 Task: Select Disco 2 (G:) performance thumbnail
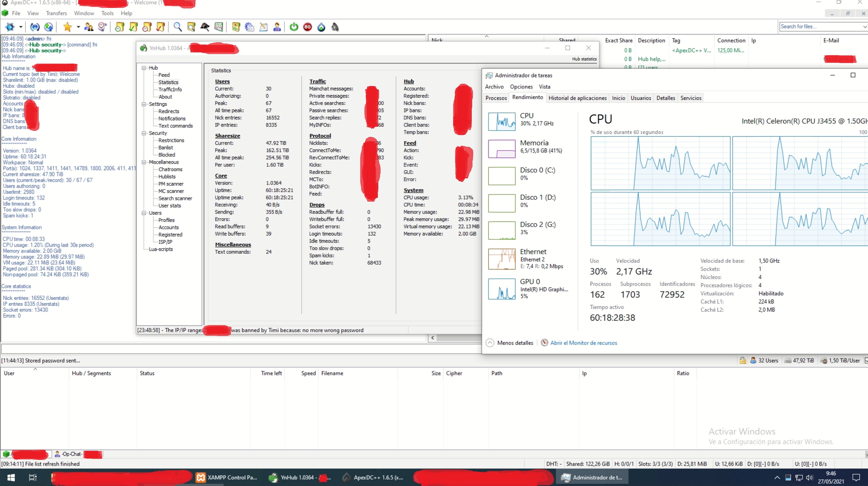point(502,230)
